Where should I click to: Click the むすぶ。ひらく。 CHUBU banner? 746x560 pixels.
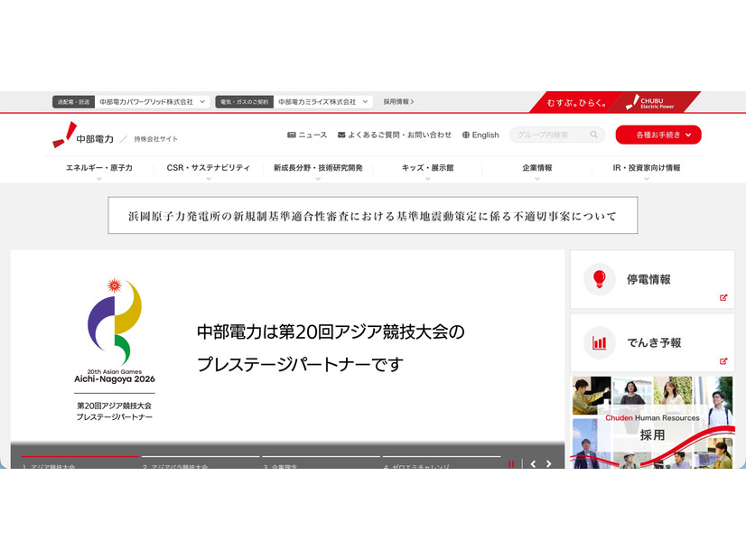pos(615,102)
